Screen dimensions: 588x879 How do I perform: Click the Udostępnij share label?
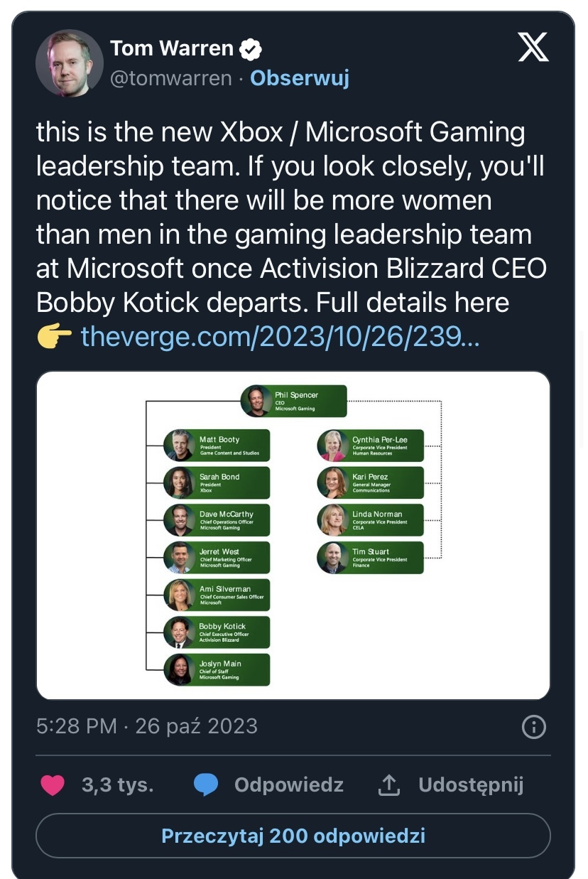tap(471, 785)
